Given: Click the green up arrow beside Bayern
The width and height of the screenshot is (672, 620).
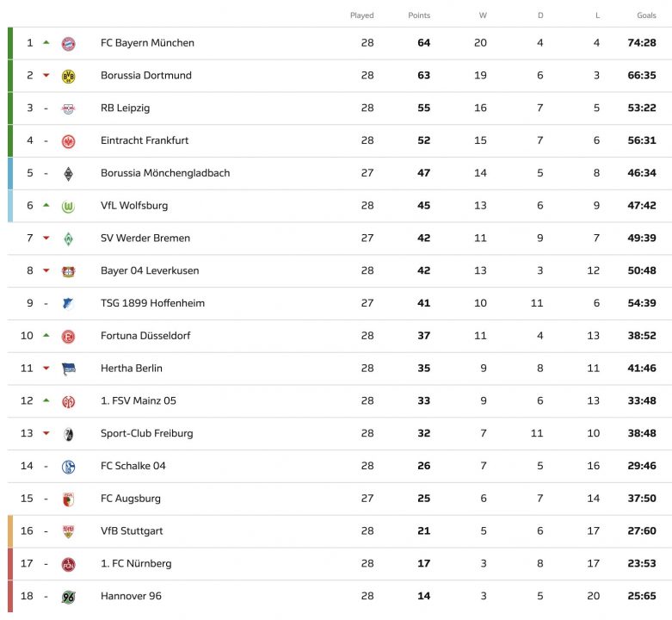Looking at the screenshot, I should [46, 42].
